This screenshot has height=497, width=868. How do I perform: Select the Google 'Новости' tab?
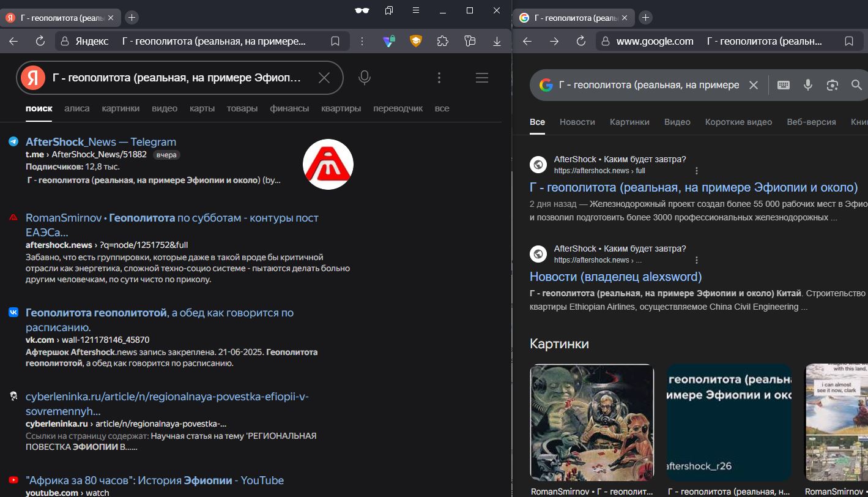click(577, 122)
